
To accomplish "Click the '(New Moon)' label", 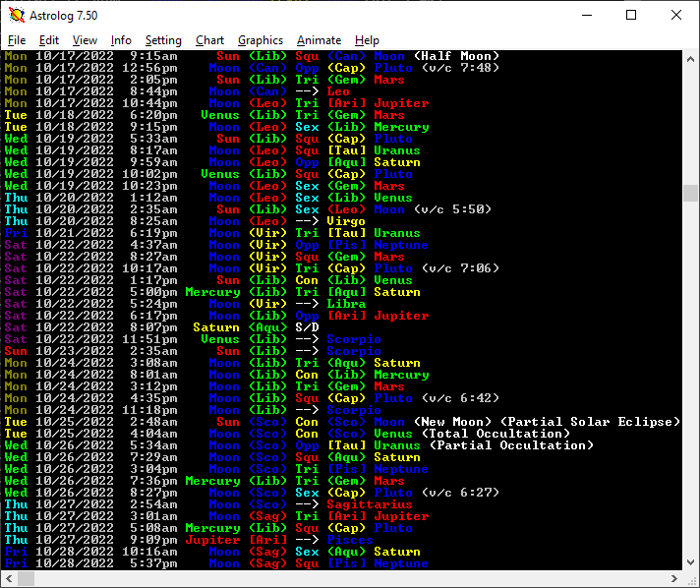I will point(452,422).
